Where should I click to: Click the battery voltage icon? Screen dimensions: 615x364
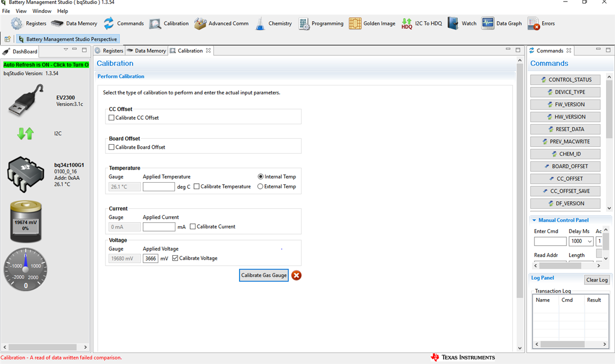(x=26, y=222)
